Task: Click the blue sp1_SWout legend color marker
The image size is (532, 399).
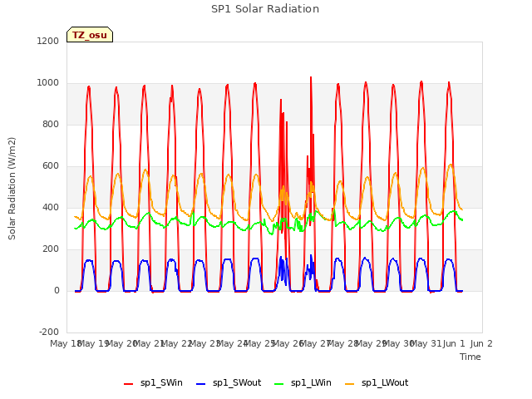Action: (201, 384)
